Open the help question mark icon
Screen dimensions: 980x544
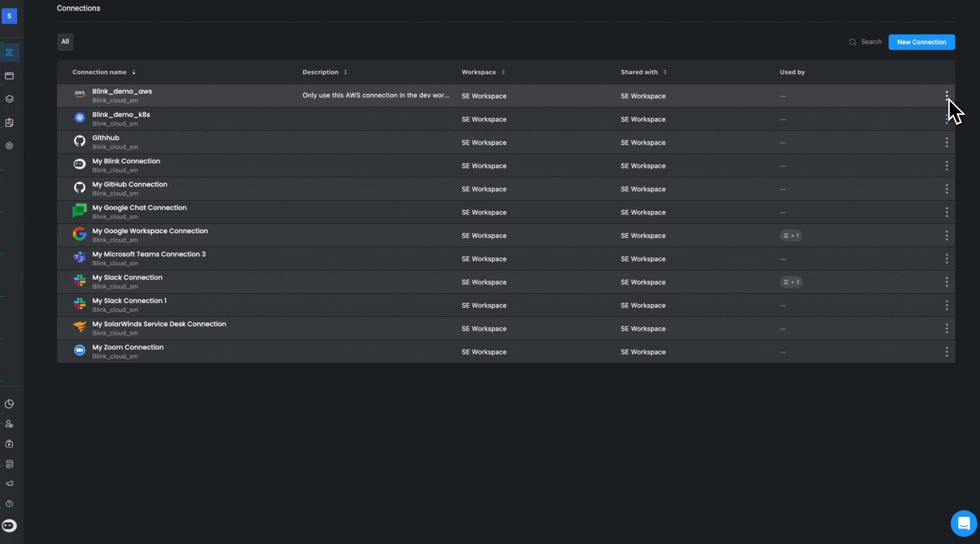tap(9, 504)
